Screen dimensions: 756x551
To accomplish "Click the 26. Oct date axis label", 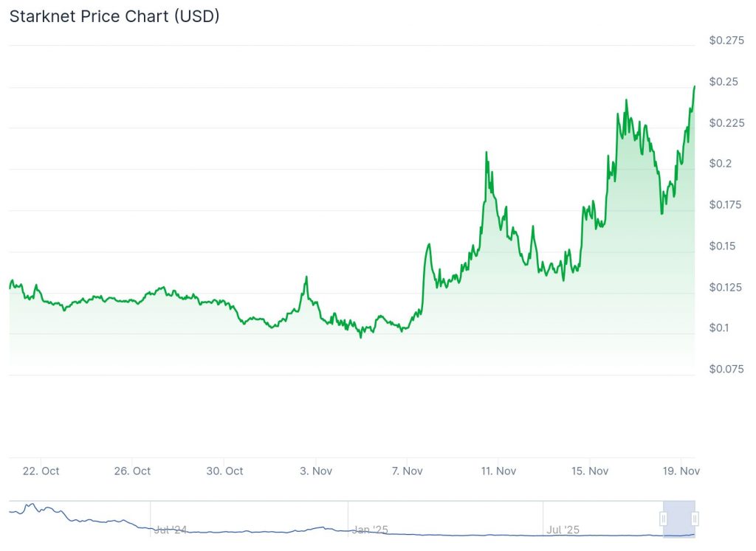I will coord(132,471).
